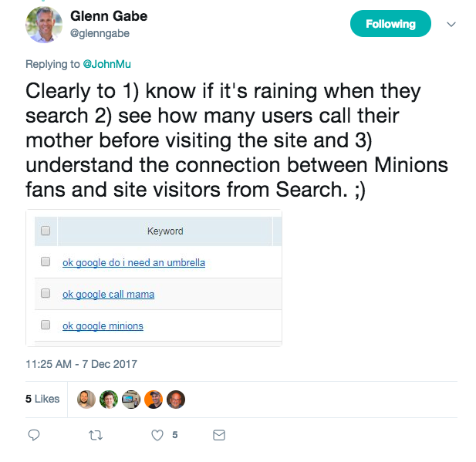This screenshot has height=462, width=476.
Task: Check the box for the umbrella keyword
Action: click(45, 262)
